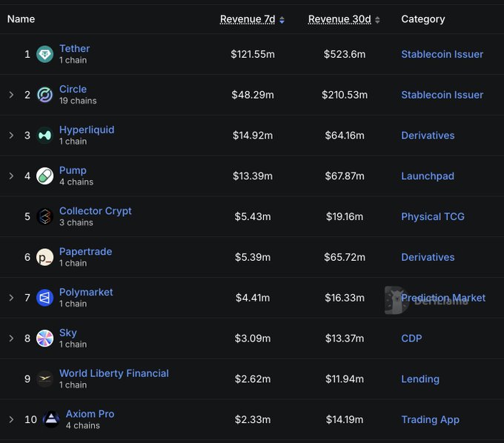This screenshot has height=443, width=504.
Task: Open the Trading App category link
Action: (x=431, y=419)
